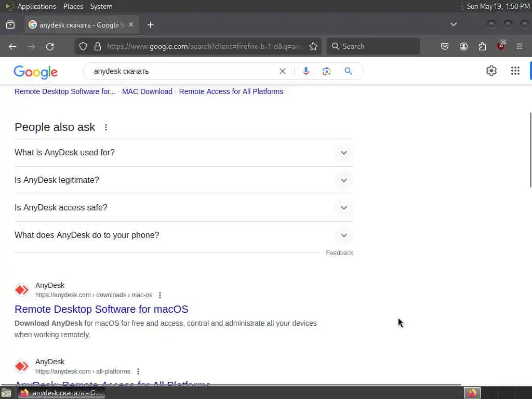This screenshot has height=399, width=532.
Task: Open the Google apps grid
Action: 515,71
